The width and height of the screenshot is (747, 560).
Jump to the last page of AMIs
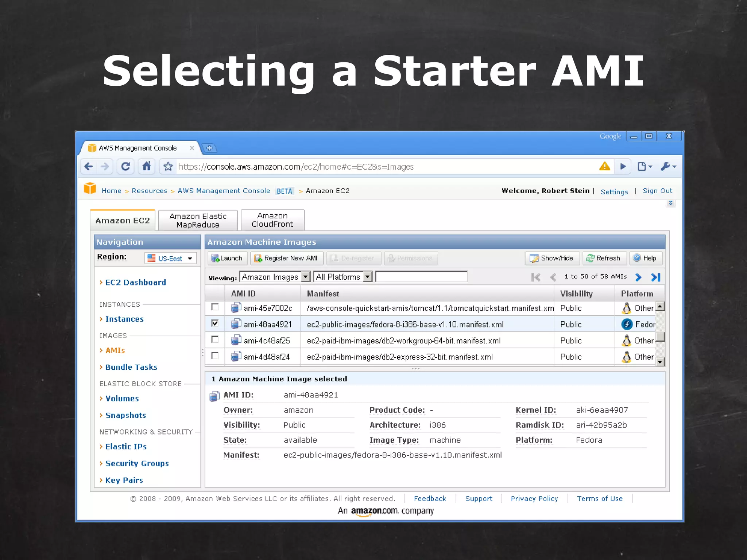point(656,277)
